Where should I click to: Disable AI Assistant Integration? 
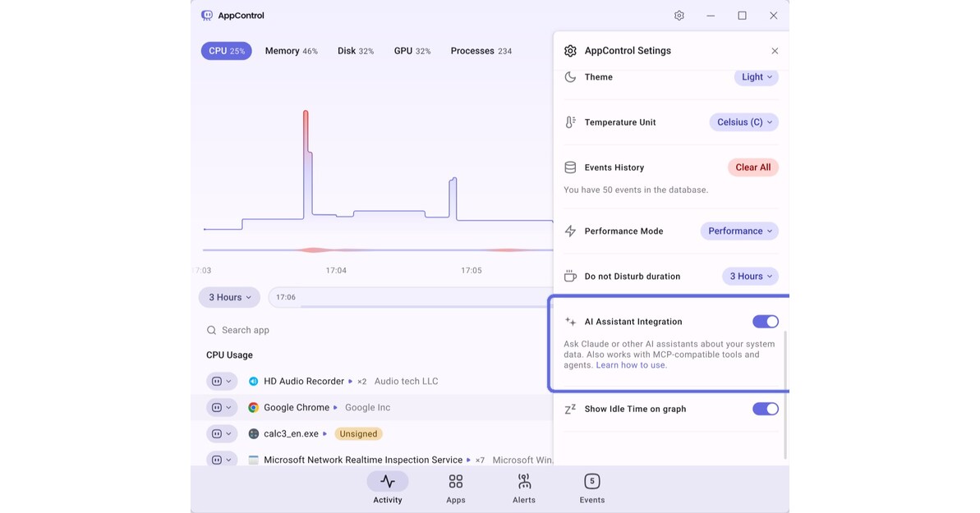click(x=765, y=321)
